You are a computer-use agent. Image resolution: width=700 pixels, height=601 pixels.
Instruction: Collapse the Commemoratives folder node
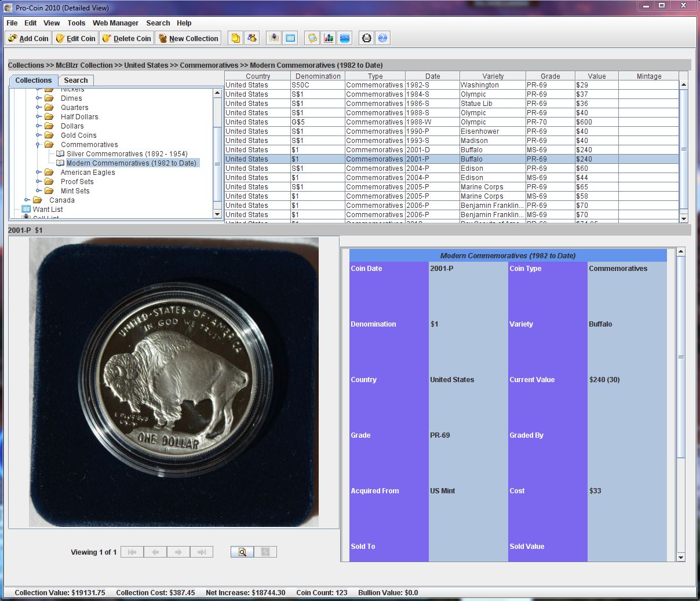point(38,145)
